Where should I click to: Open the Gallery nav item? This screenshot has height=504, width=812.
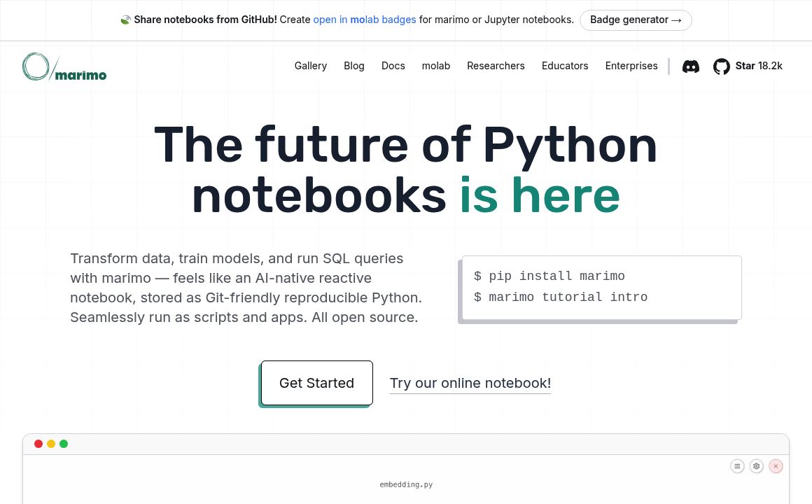coord(310,66)
